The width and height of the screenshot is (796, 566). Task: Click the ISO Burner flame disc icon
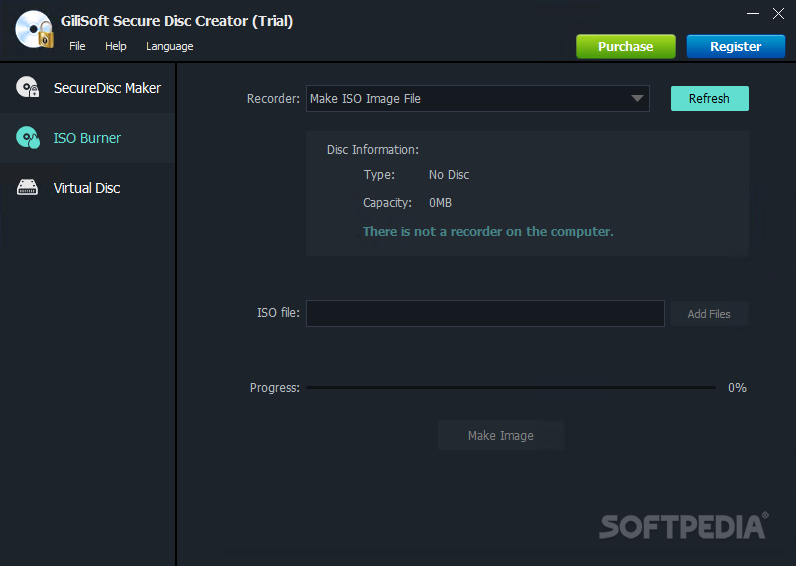pyautogui.click(x=27, y=138)
